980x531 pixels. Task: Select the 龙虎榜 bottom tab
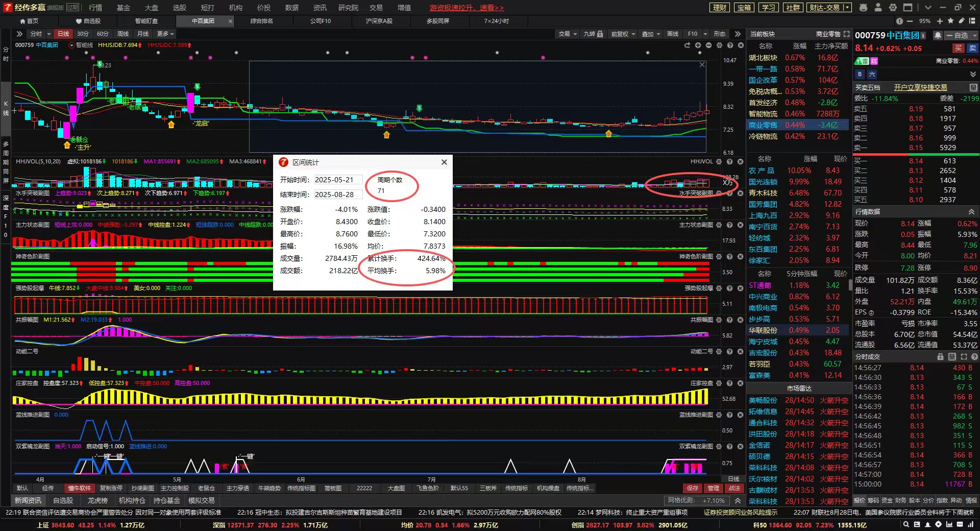coord(97,500)
